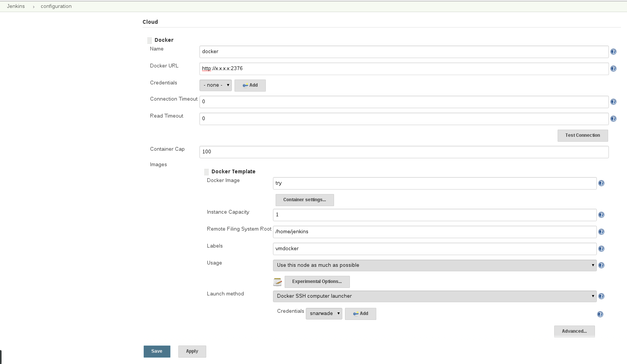Click help icon next to Name field
This screenshot has height=364, width=627.
click(x=613, y=52)
